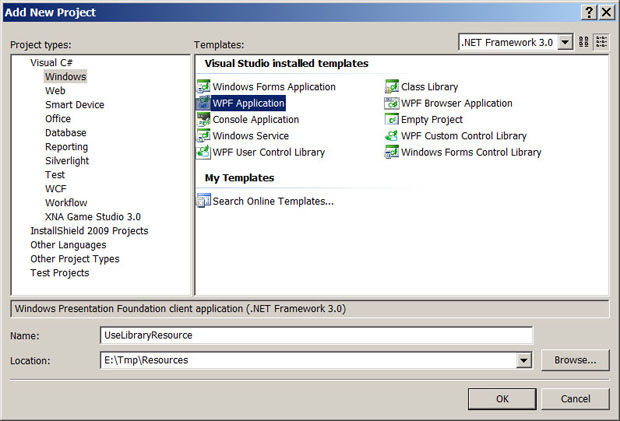Click the Cancel button
The width and height of the screenshot is (620, 421).
[575, 399]
